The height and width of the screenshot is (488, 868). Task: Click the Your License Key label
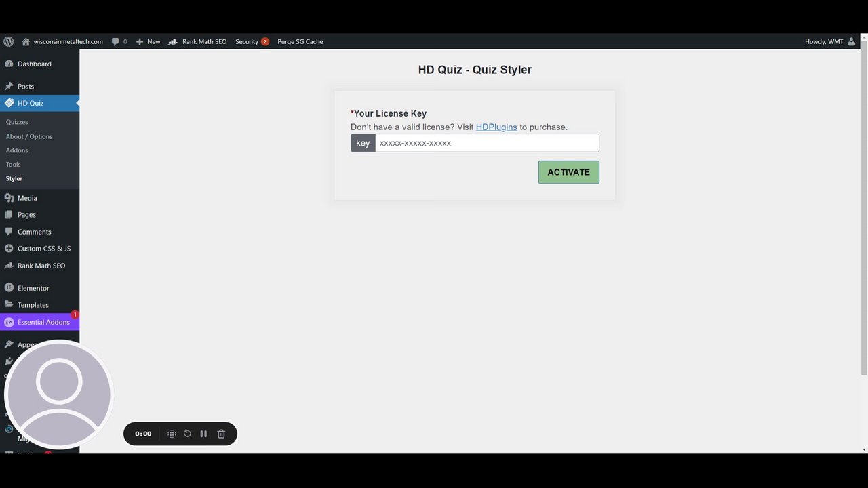389,113
